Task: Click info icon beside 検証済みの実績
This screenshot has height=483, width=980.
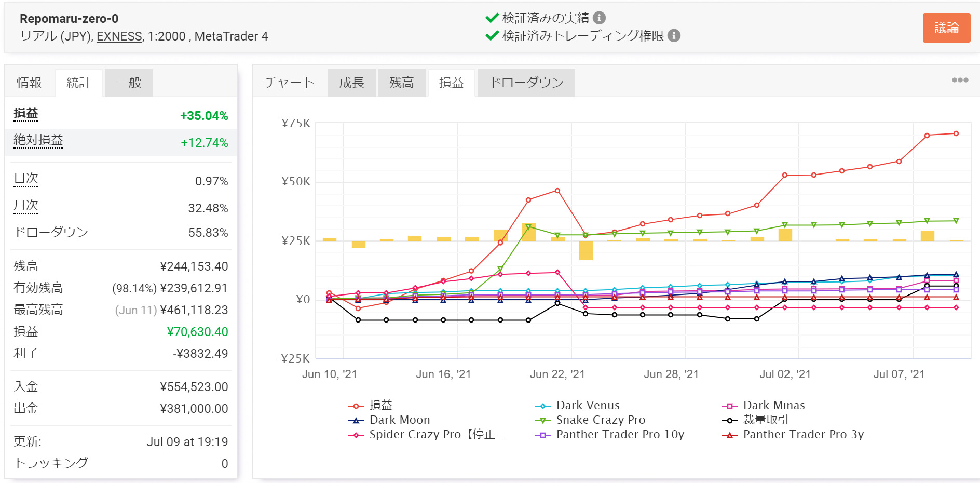Action: 599,18
